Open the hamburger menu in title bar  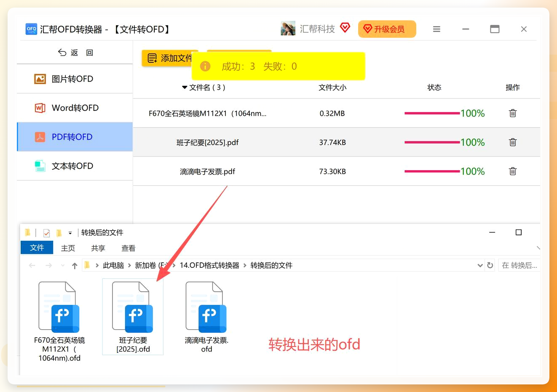click(436, 29)
